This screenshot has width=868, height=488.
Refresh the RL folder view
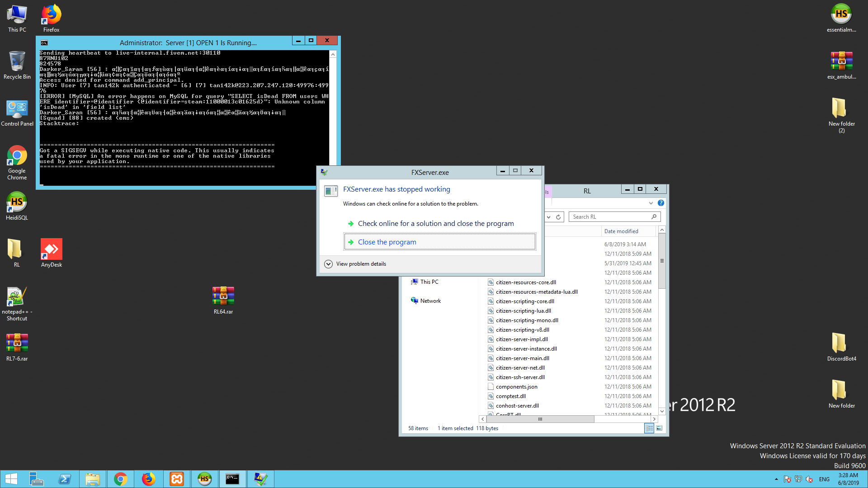pos(558,217)
